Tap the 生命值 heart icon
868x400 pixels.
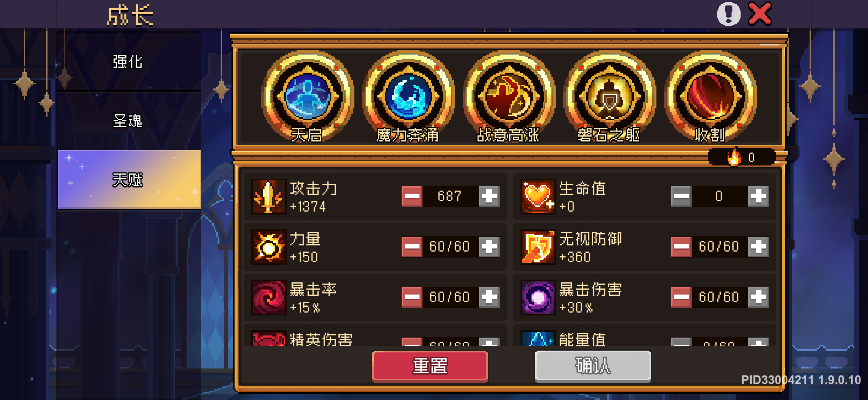538,196
